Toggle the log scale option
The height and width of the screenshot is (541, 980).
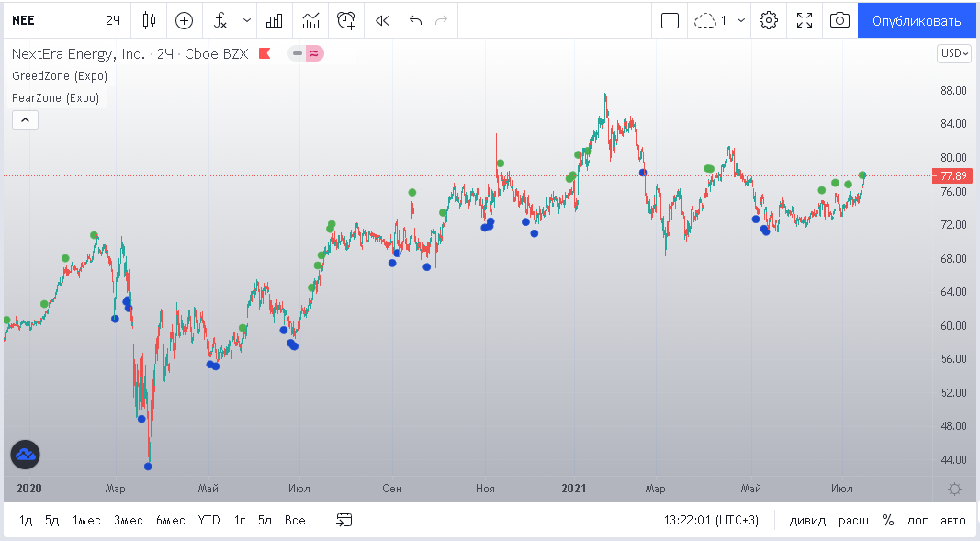pyautogui.click(x=918, y=521)
